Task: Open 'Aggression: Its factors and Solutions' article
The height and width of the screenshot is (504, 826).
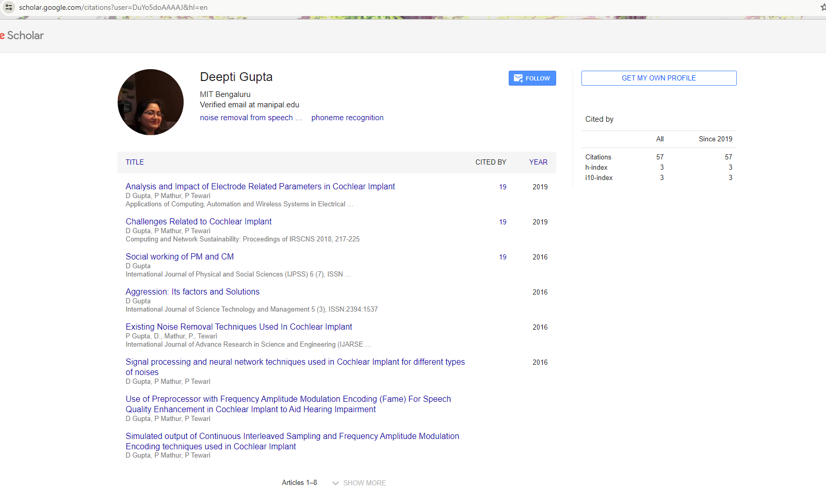Action: point(192,291)
